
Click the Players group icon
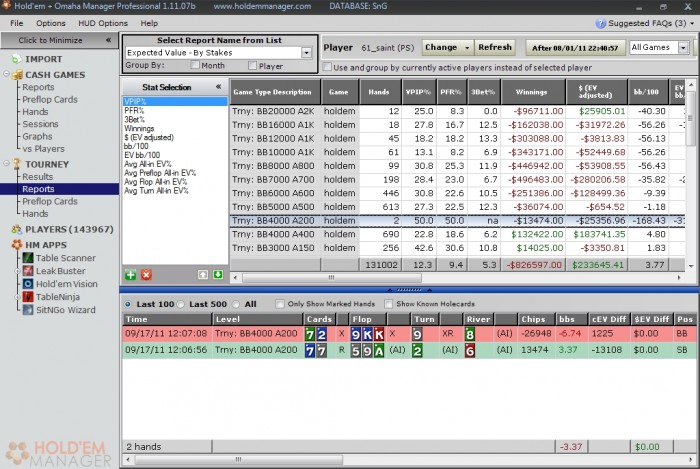point(17,229)
